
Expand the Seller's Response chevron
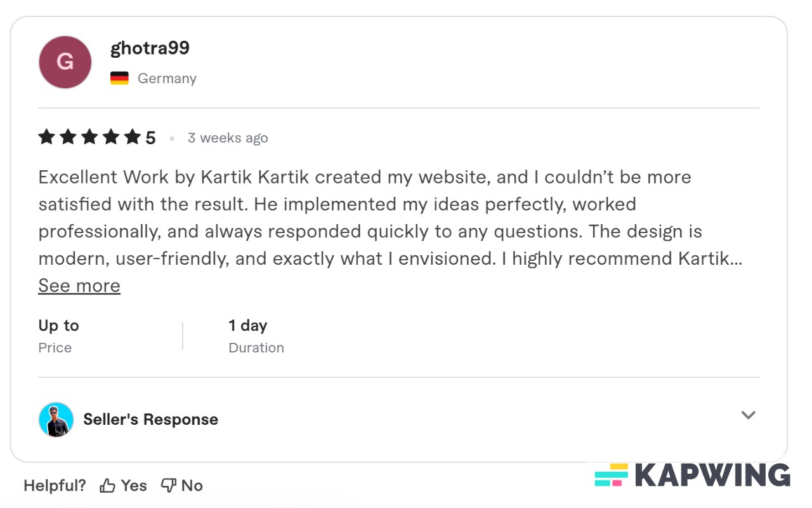(x=749, y=415)
